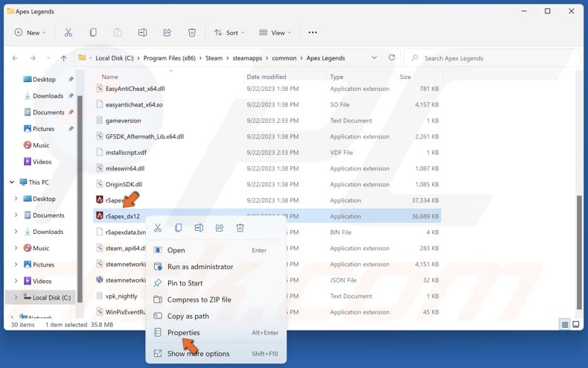Select the vpk_nightly file
The height and width of the screenshot is (368, 588).
(121, 296)
